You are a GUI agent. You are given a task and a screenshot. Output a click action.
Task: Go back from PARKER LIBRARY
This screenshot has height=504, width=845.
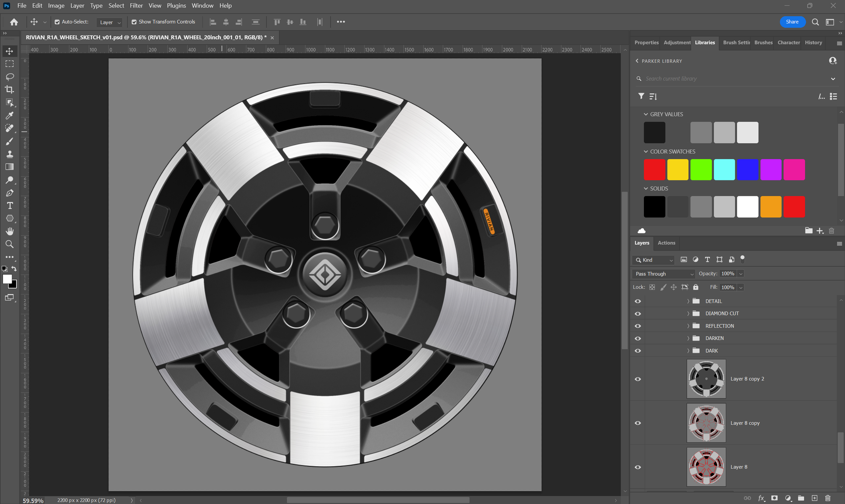click(x=637, y=61)
